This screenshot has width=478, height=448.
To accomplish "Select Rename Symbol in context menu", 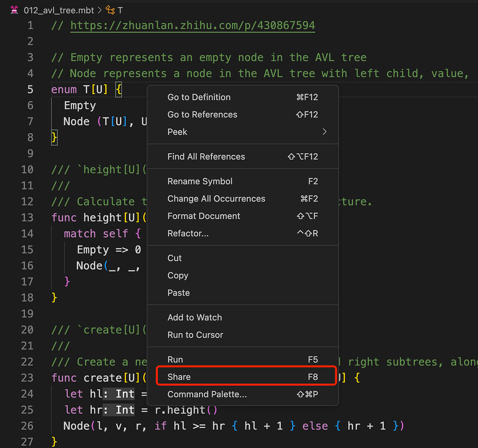I will click(x=200, y=181).
